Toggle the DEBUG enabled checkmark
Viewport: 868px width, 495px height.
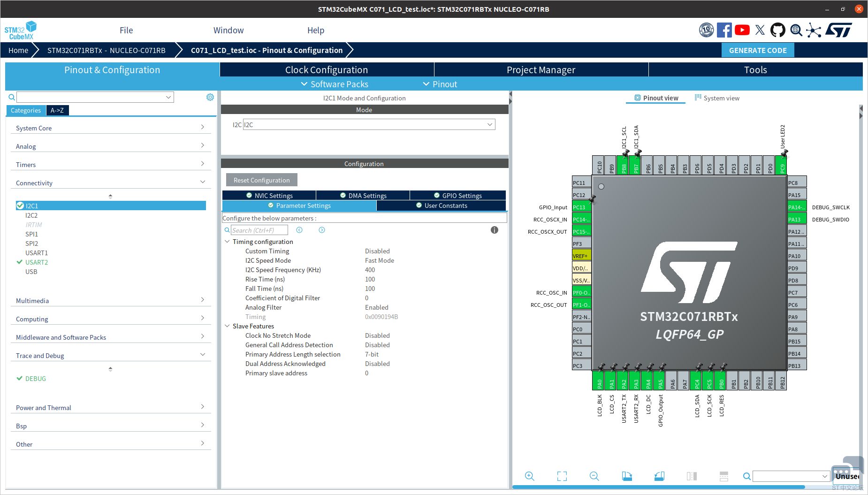[x=20, y=378]
